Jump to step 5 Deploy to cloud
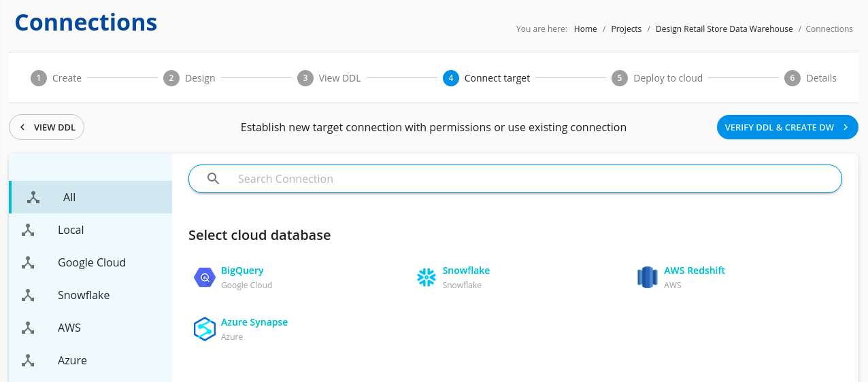This screenshot has height=382, width=868. tap(657, 78)
